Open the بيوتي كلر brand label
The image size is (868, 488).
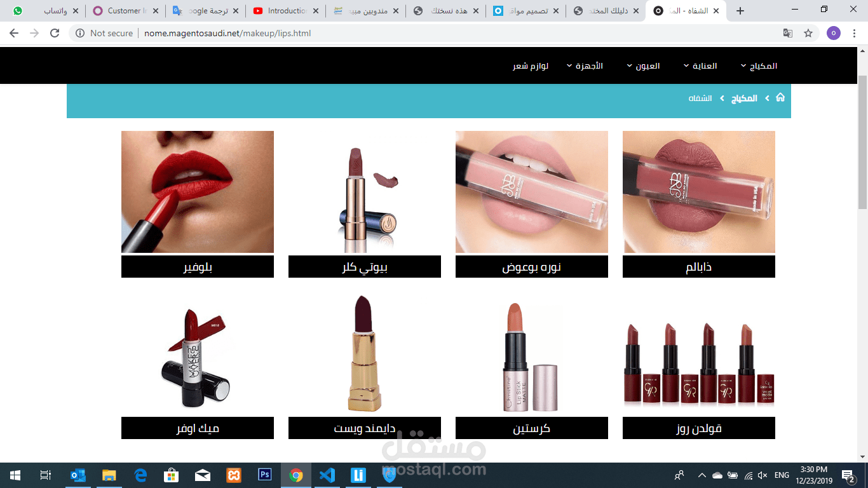click(365, 267)
